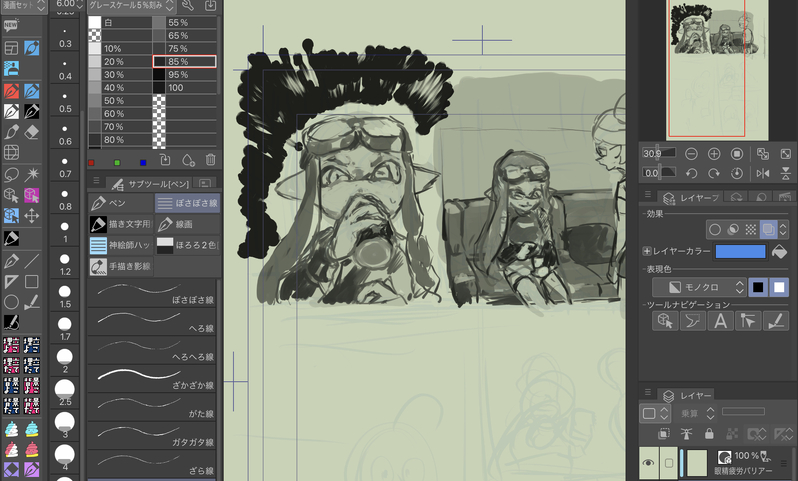Screen dimensions: 798x481
Task: Select the ぼさぼさ線 sub tool group
Action: point(187,203)
